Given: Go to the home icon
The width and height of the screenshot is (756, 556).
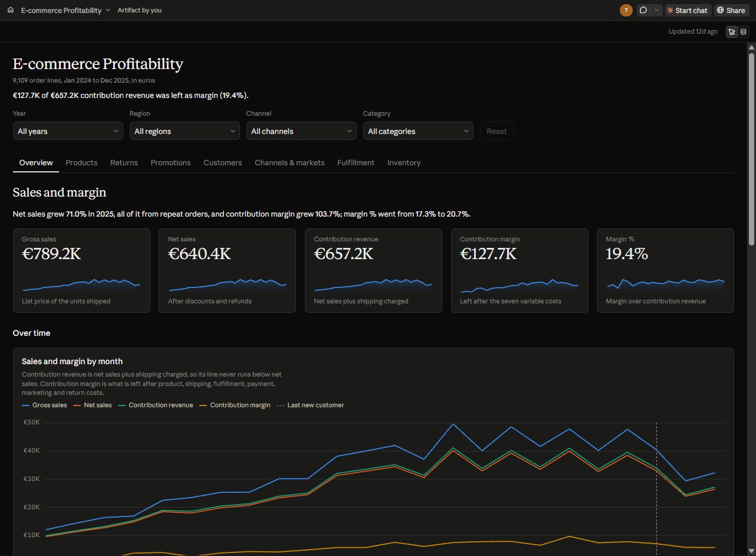Looking at the screenshot, I should point(10,10).
